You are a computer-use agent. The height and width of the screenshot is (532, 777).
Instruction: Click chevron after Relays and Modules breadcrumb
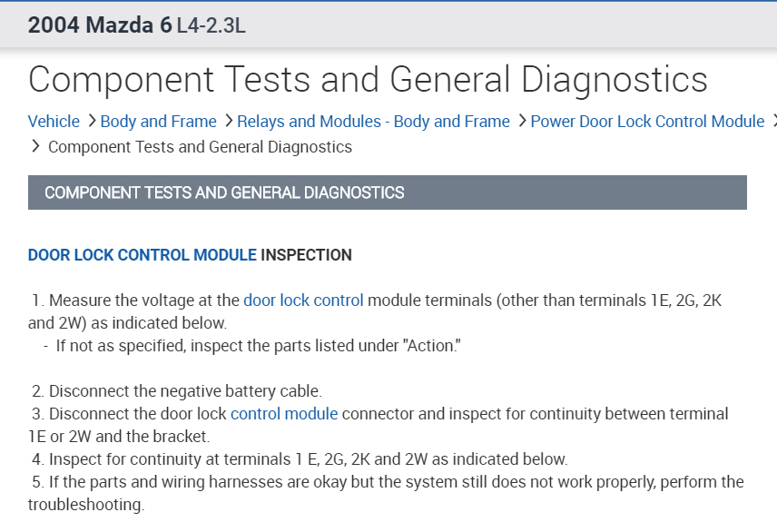[522, 121]
